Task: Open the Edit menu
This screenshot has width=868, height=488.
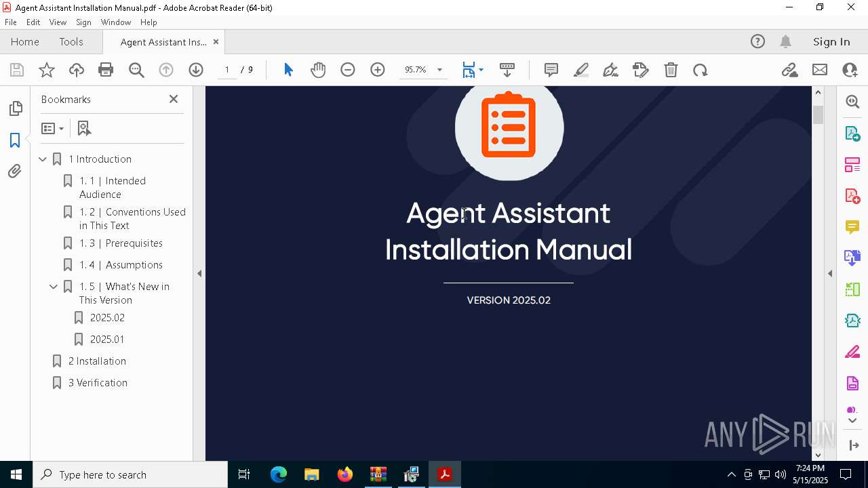Action: [x=33, y=22]
